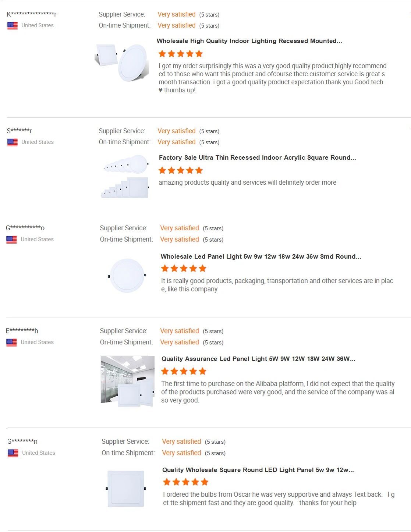Click US flag beside reviewer G***o
The image size is (411, 532).
[x=12, y=240]
